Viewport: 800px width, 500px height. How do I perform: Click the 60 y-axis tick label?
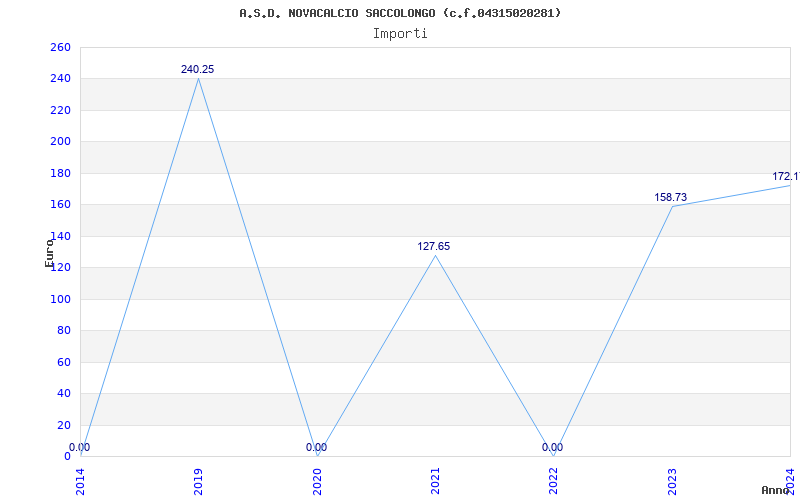pyautogui.click(x=63, y=362)
